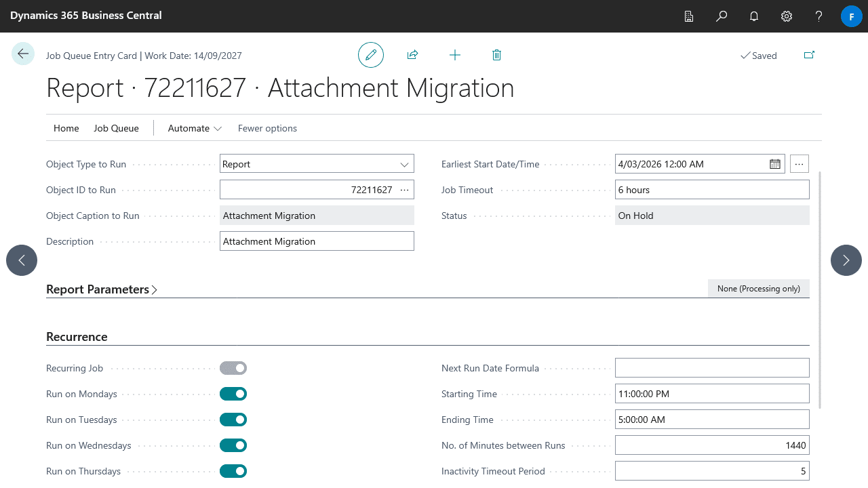The width and height of the screenshot is (868, 488).
Task: Go to next record arrow button
Action: (846, 260)
